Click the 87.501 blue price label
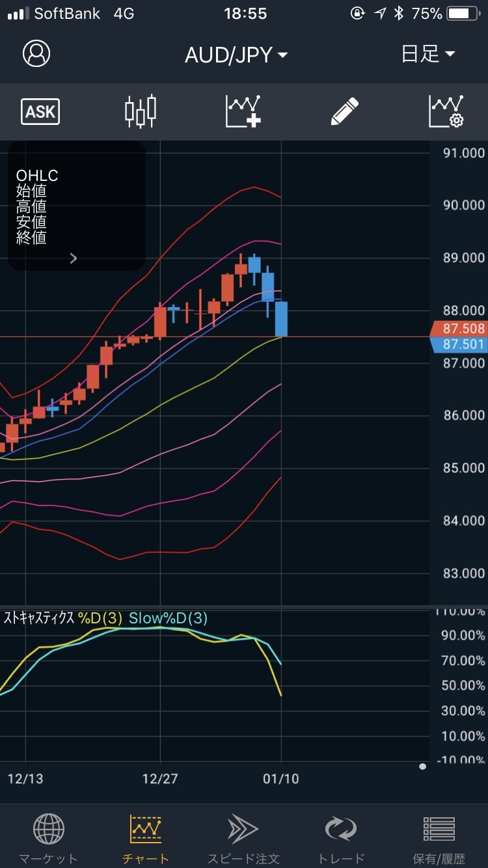The height and width of the screenshot is (868, 488). (459, 344)
